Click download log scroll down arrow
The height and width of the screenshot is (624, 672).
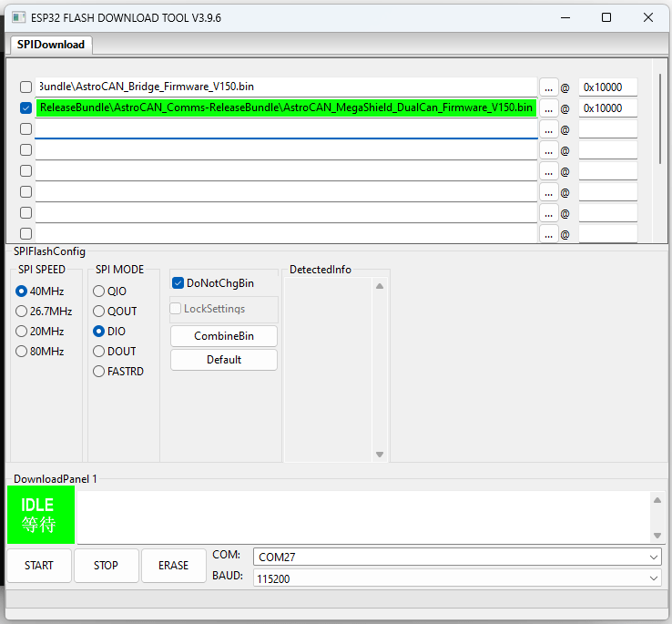[657, 536]
